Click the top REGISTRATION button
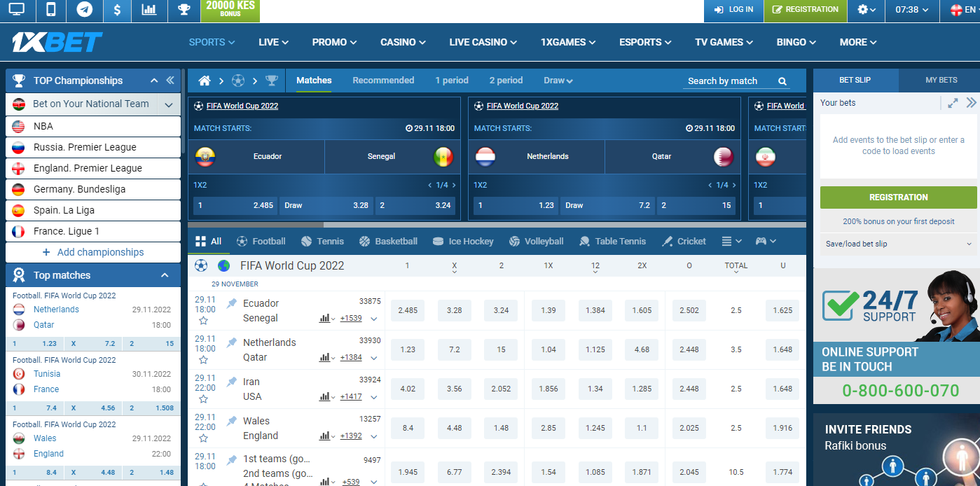The image size is (980, 486). pos(805,10)
